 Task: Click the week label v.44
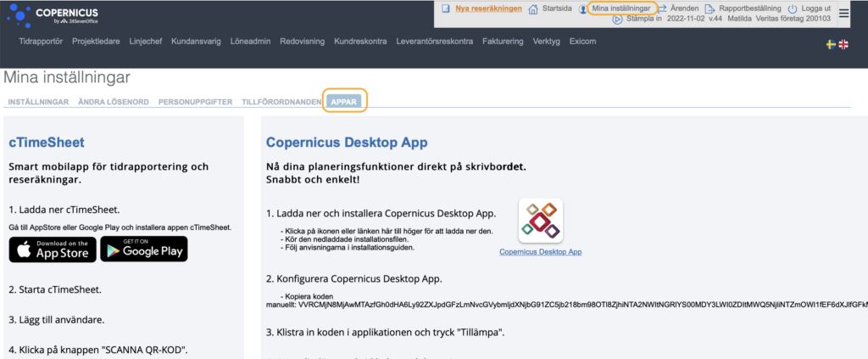coord(714,19)
